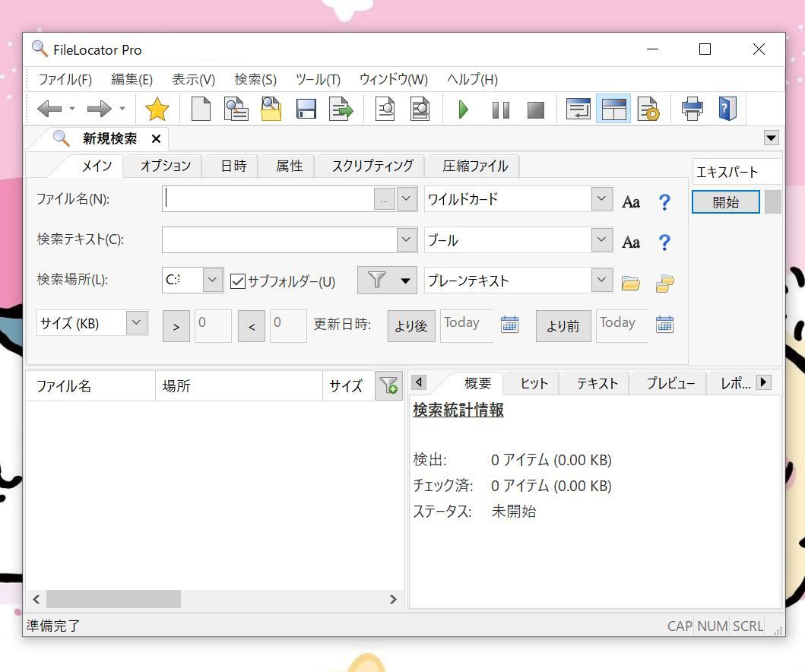Switch to the 圧縮ファイル tab
The height and width of the screenshot is (672, 805).
475,166
